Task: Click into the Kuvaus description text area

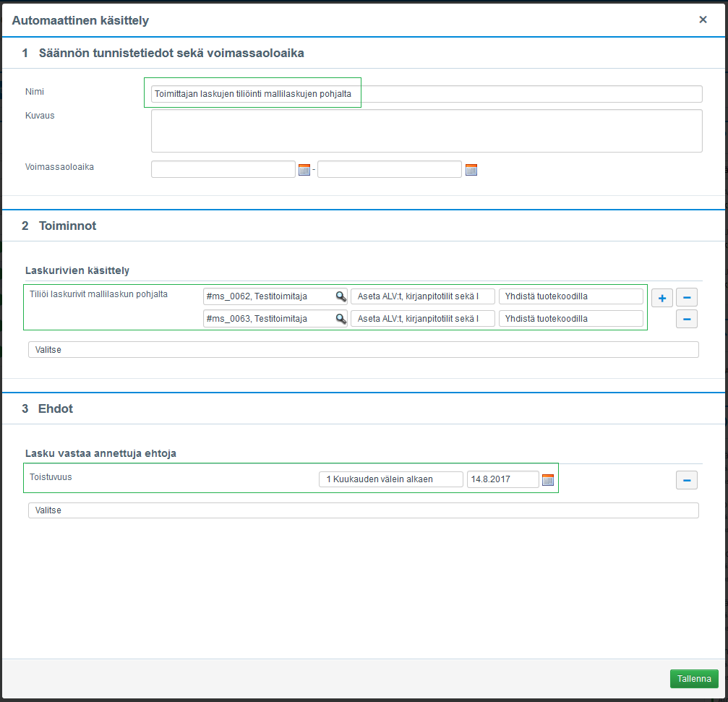Action: click(x=427, y=131)
